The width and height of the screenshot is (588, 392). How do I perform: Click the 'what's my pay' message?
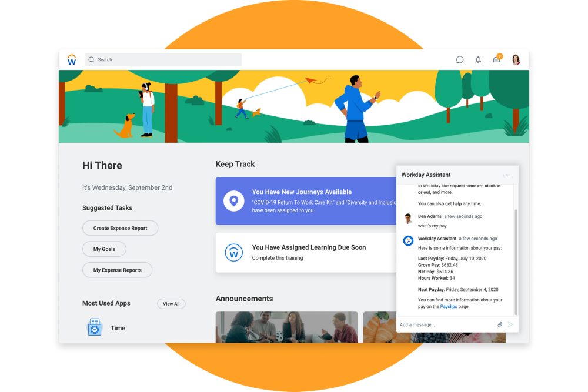pos(432,226)
